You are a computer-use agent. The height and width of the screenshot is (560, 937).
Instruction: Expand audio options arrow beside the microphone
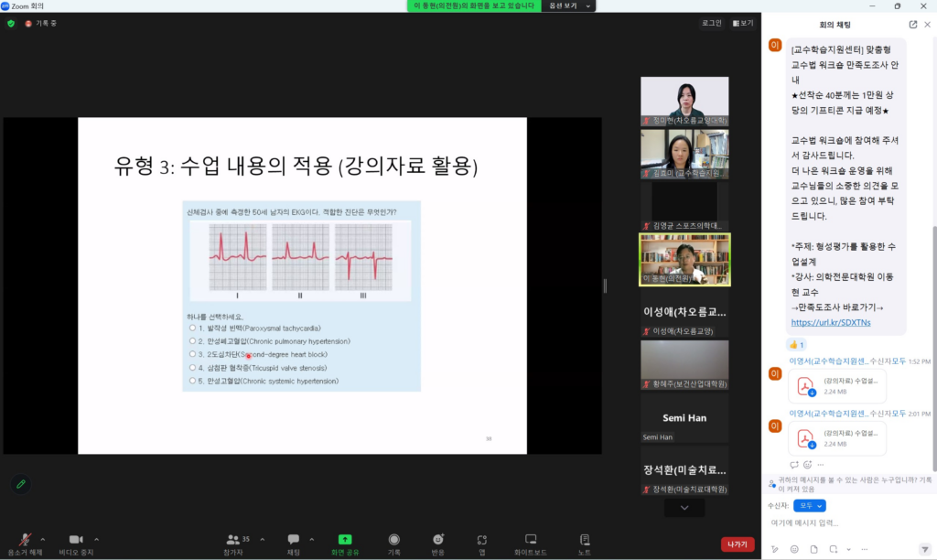46,539
